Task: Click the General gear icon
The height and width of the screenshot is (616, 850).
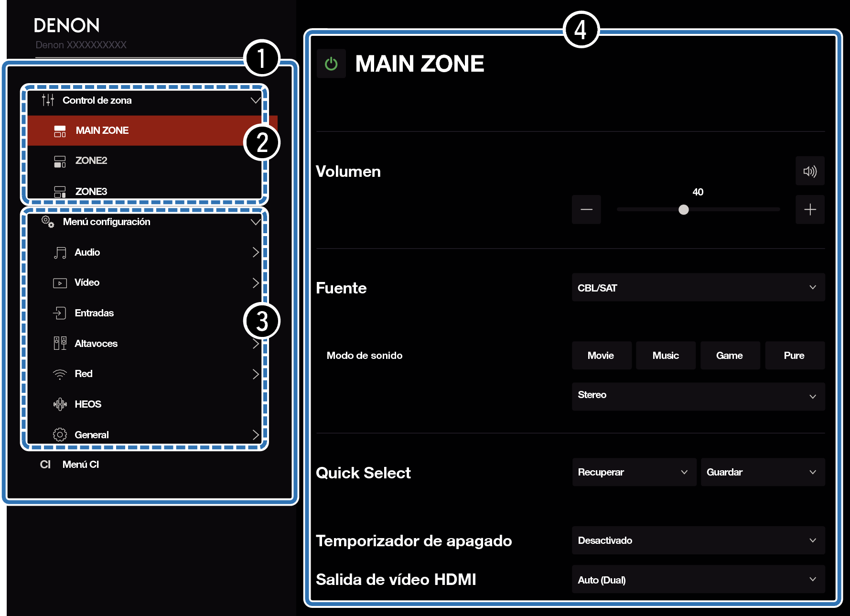Action: pos(60,434)
